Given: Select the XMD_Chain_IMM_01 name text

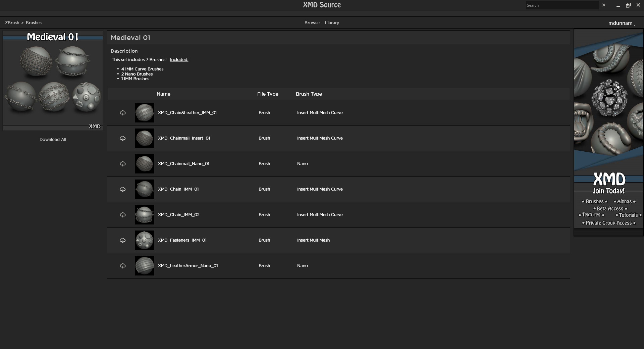Looking at the screenshot, I should point(178,189).
